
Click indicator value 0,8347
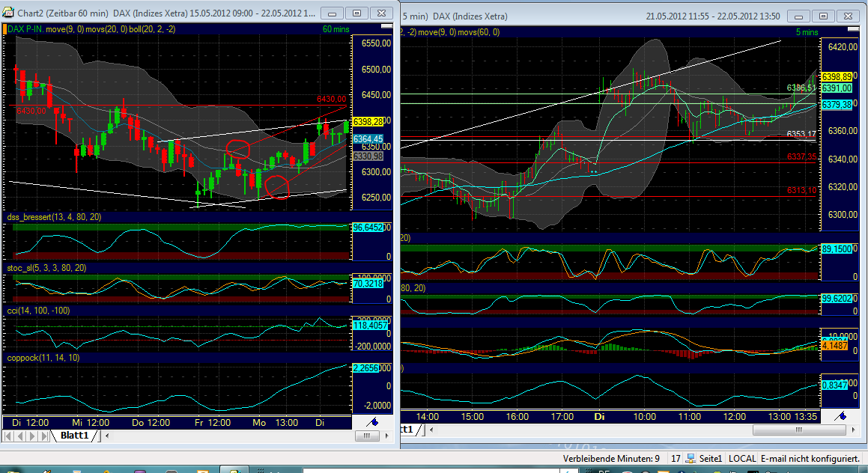834,385
